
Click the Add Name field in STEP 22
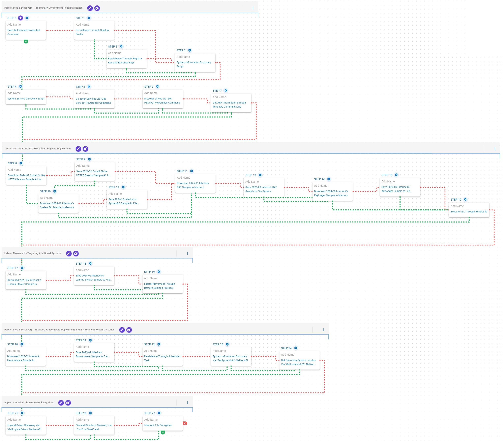[151, 351]
